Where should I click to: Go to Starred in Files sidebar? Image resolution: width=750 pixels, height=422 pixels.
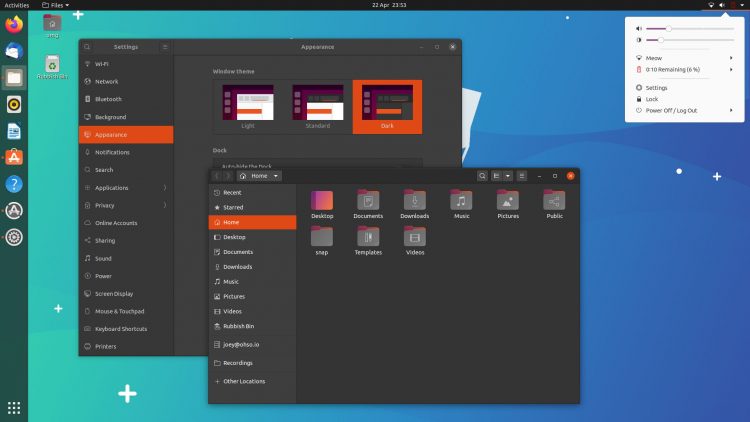(x=253, y=207)
